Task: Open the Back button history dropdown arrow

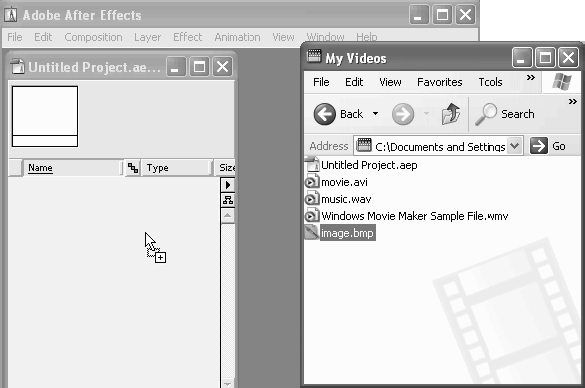Action: click(375, 113)
